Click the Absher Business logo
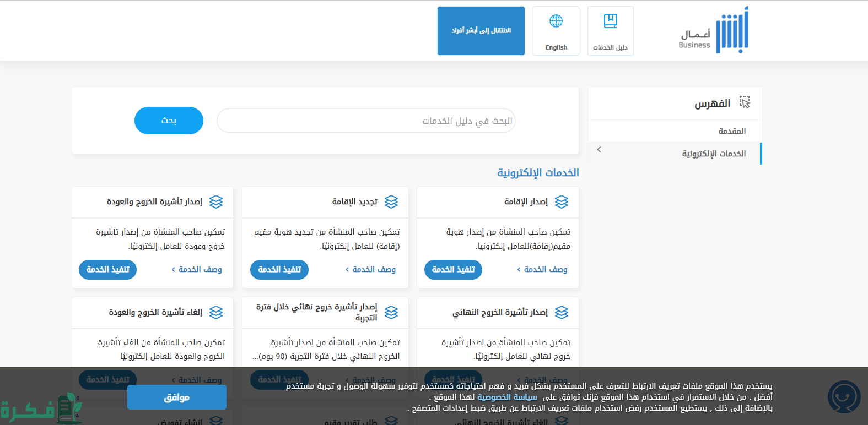Screen dimensions: 868x425 point(714,31)
